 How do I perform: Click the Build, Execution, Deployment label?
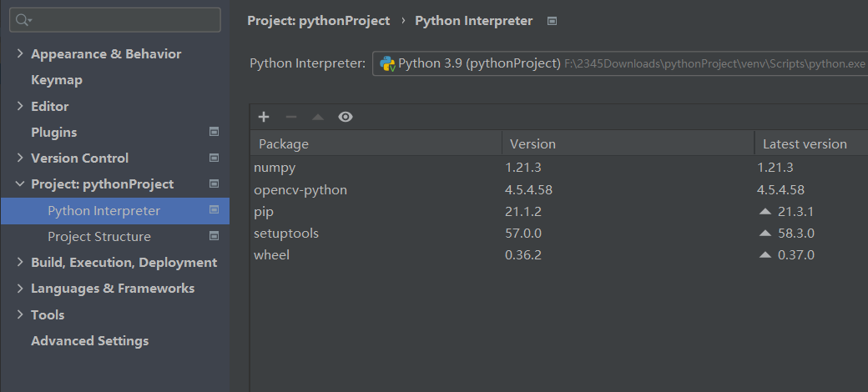click(124, 263)
